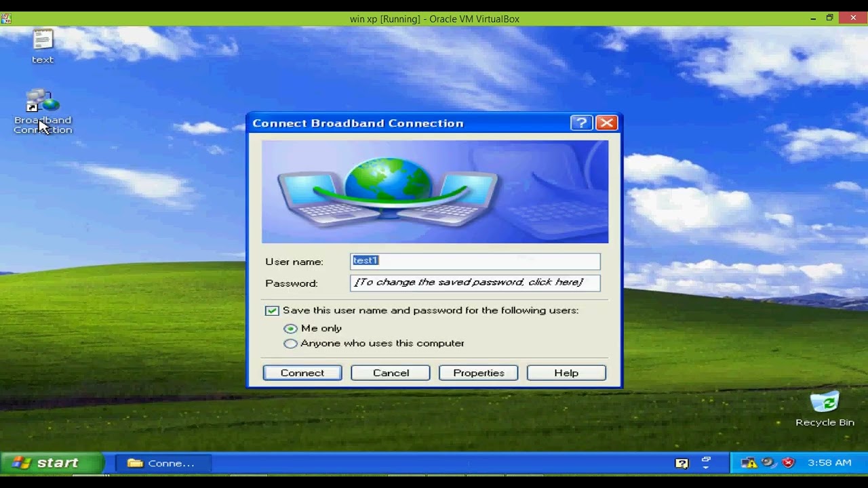Click the Connect button
Image resolution: width=868 pixels, height=488 pixels.
pyautogui.click(x=302, y=373)
